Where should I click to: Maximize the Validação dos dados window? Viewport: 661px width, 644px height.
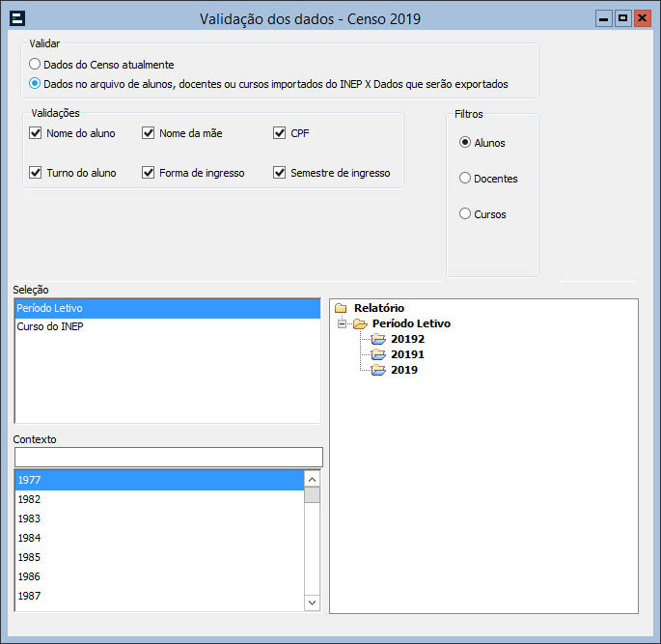[622, 18]
